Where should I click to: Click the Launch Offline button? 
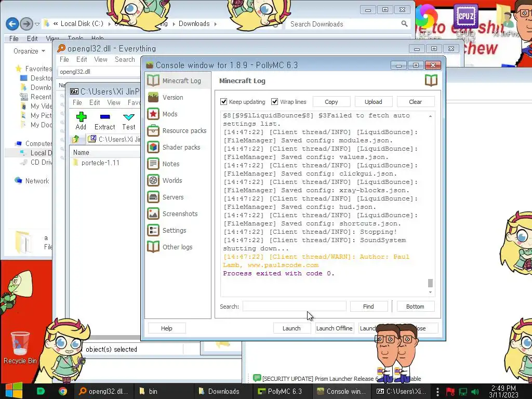click(x=334, y=328)
